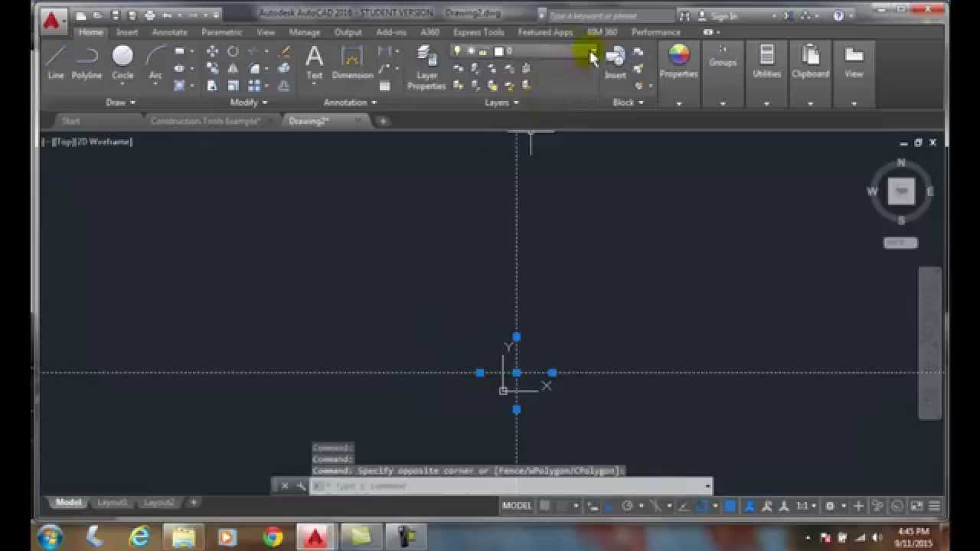Toggle Ortho mode in status bar
This screenshot has height=551, width=980.
610,506
